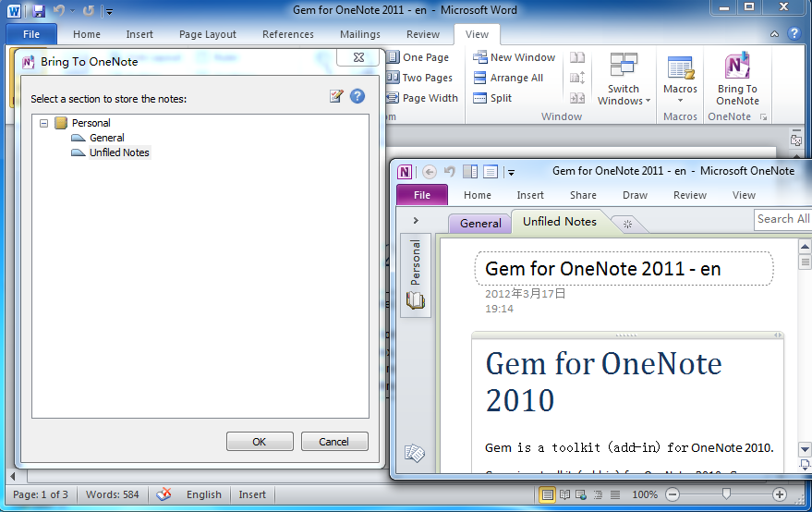Toggle Print Layout view in Word's status bar
812x512 pixels.
(x=548, y=494)
